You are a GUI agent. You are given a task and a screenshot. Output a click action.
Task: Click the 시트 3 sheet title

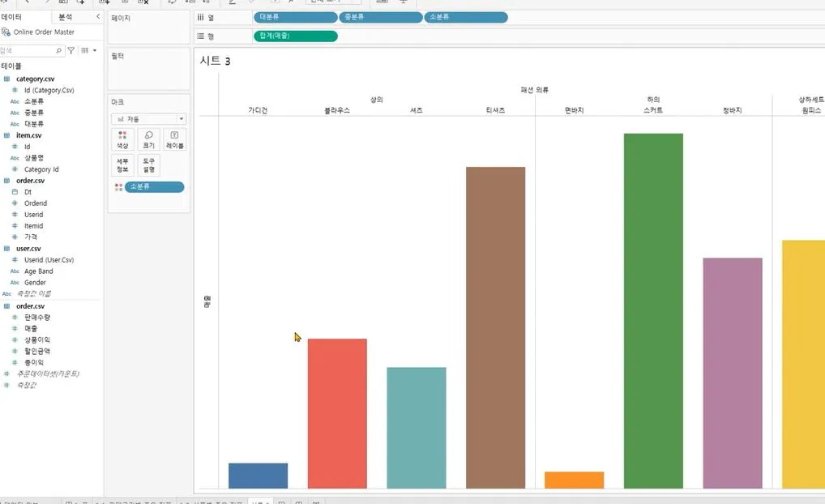(216, 61)
